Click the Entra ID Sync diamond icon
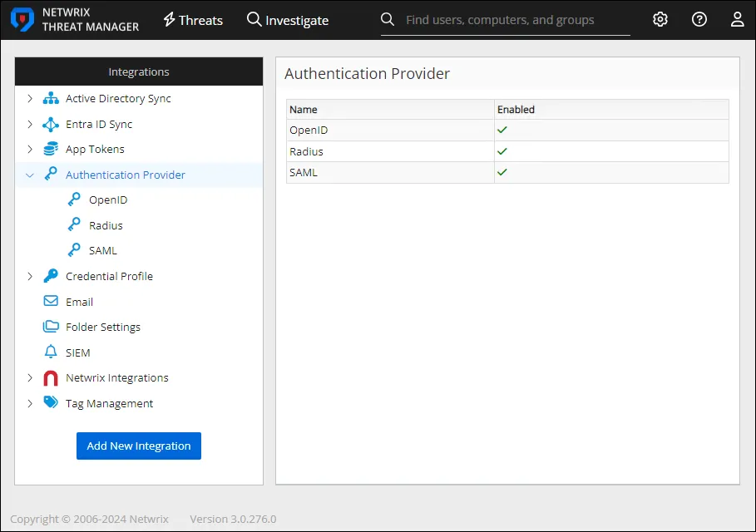 (51, 125)
